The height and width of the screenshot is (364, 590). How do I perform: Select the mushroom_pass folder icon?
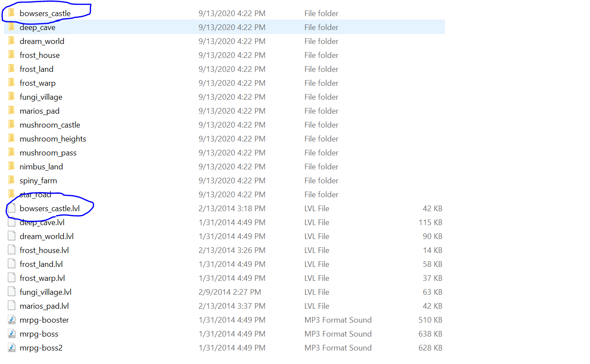click(11, 152)
